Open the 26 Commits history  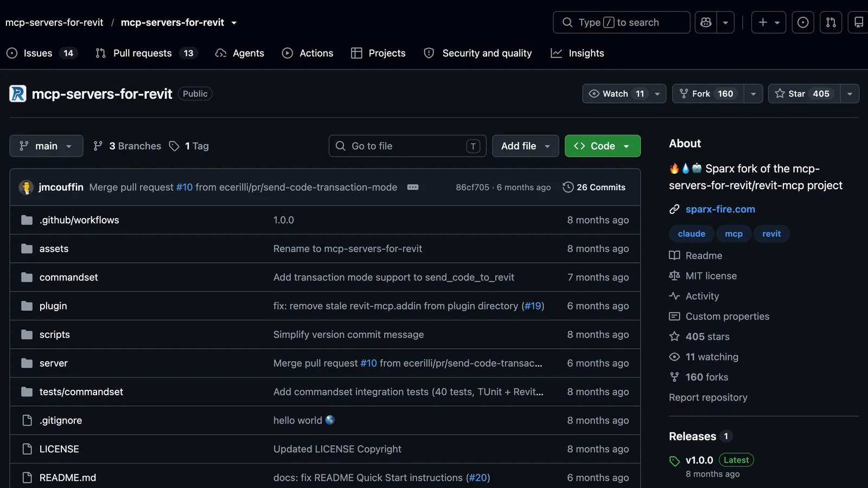tap(594, 187)
